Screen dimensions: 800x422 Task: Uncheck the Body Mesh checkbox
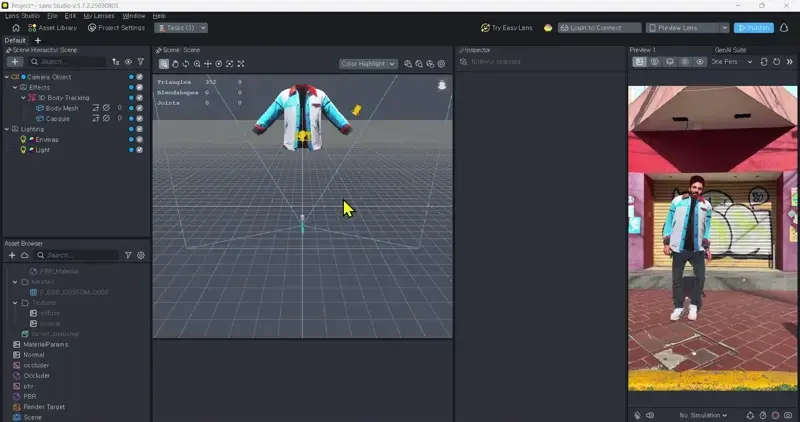pyautogui.click(x=139, y=108)
